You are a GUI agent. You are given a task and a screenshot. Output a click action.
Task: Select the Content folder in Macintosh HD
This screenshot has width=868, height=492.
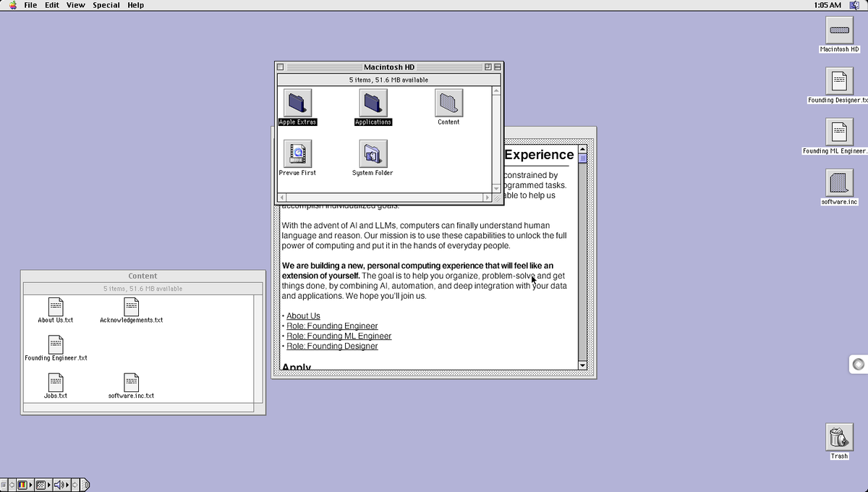[448, 103]
